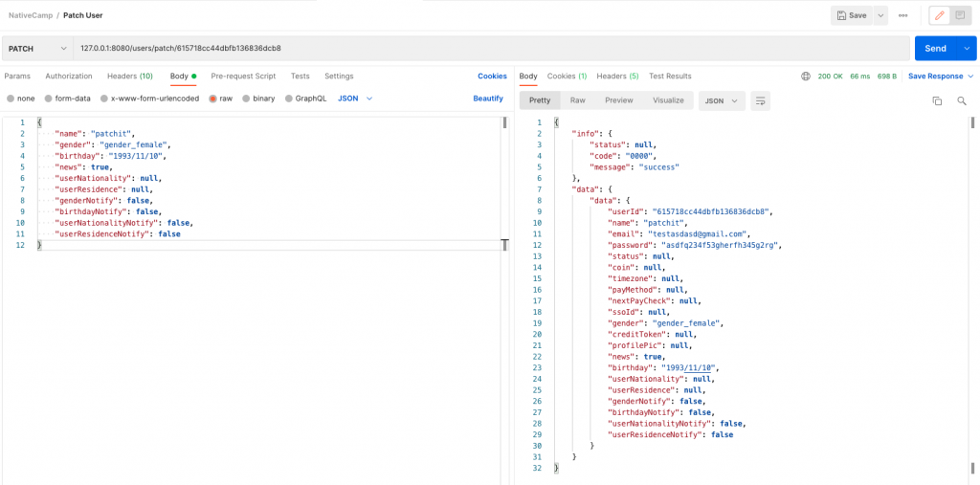Viewport: 980px width, 485px height.
Task: Open the Cookies link on the request side
Action: [x=493, y=77]
